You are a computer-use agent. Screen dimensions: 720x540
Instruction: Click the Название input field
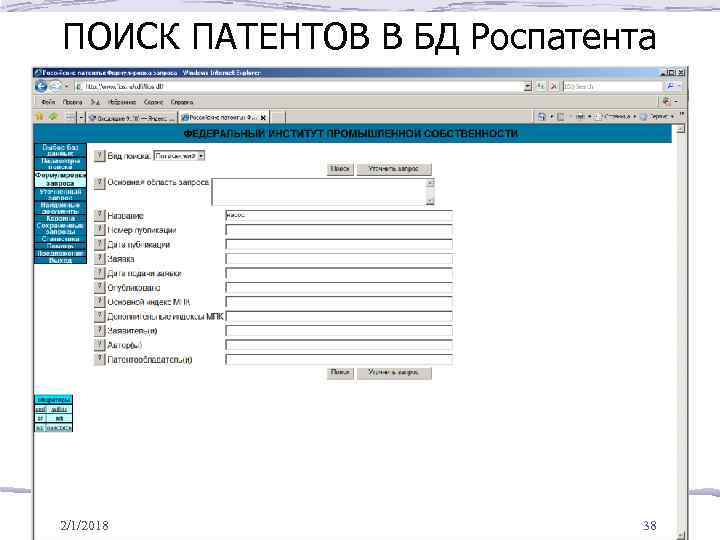[339, 215]
